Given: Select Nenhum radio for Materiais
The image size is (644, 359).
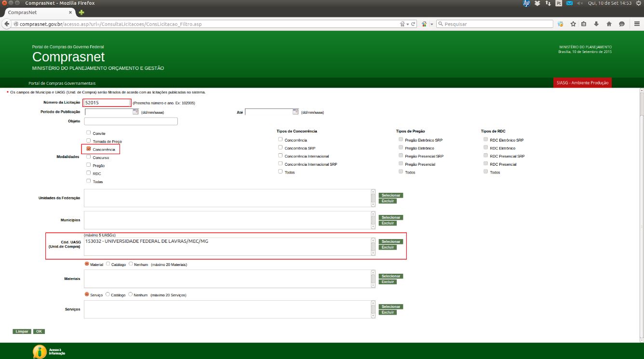Looking at the screenshot, I should (131, 264).
